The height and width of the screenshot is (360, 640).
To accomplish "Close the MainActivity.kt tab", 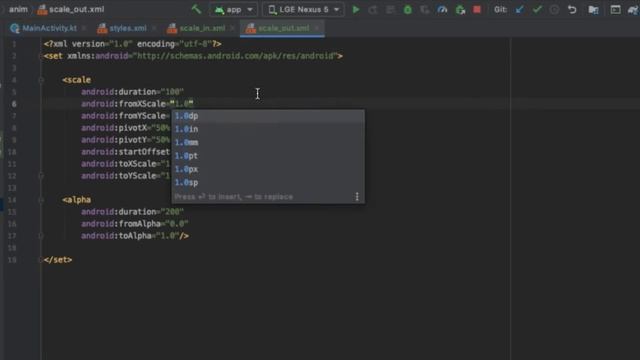I will [x=84, y=28].
